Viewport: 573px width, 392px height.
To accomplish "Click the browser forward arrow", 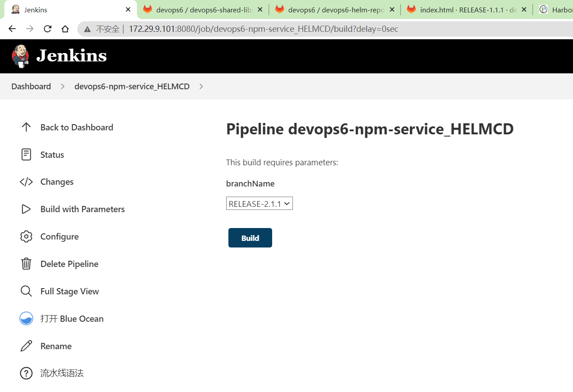I will pyautogui.click(x=30, y=29).
